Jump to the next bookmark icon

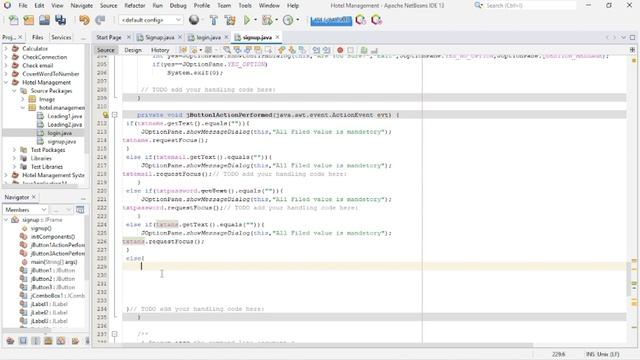tap(291, 50)
